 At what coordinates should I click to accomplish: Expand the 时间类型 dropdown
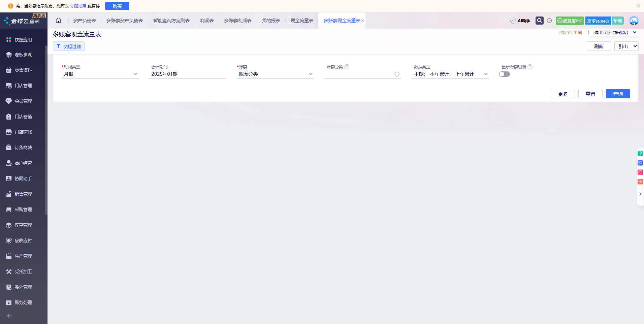click(x=135, y=74)
